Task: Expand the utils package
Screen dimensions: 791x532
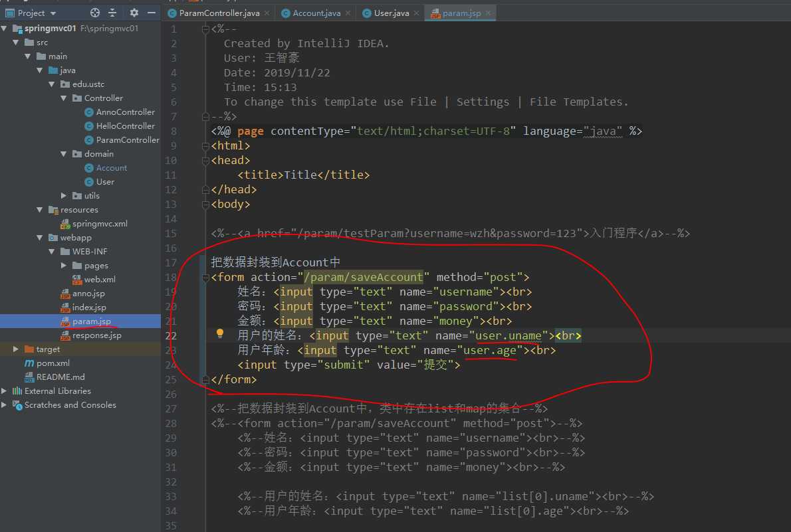Action: tap(64, 196)
